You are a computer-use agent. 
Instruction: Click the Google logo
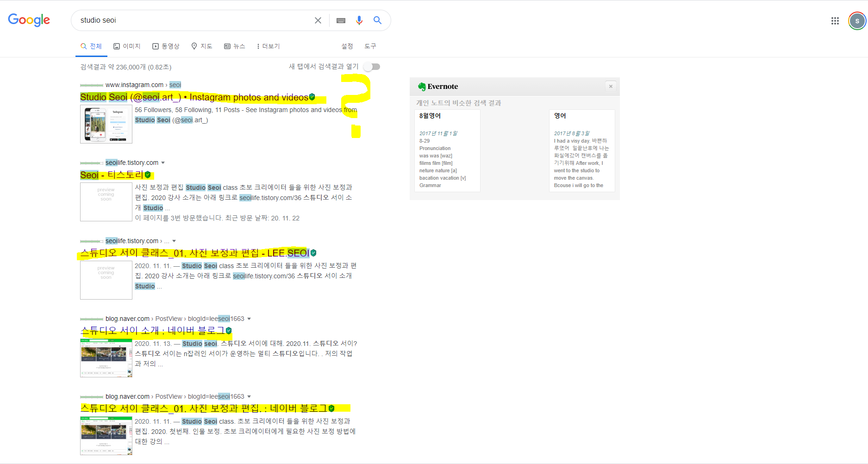pyautogui.click(x=29, y=20)
